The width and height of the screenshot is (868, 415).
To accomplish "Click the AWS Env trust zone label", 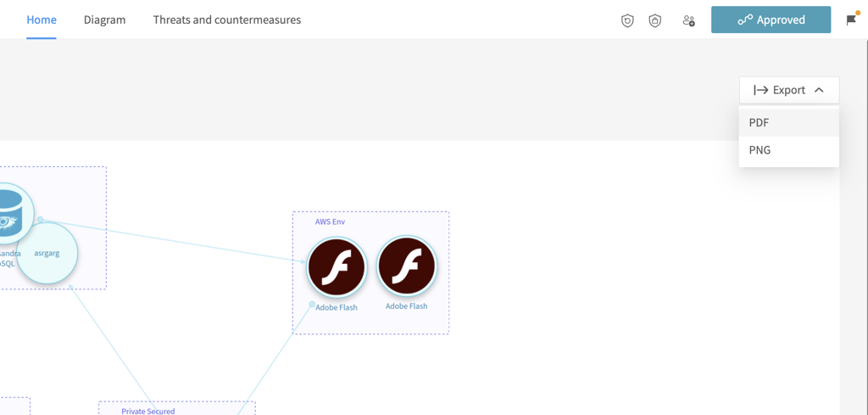I will click(x=330, y=222).
